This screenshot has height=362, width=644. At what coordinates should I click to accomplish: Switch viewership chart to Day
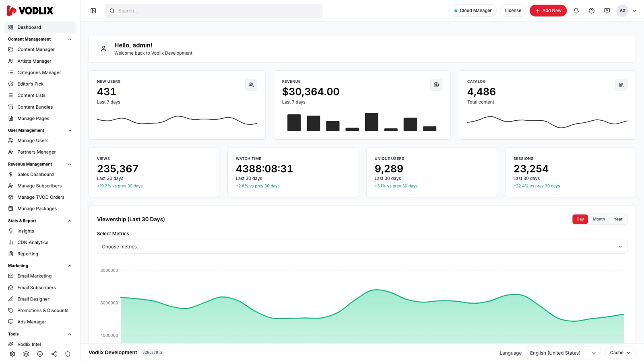pyautogui.click(x=580, y=219)
